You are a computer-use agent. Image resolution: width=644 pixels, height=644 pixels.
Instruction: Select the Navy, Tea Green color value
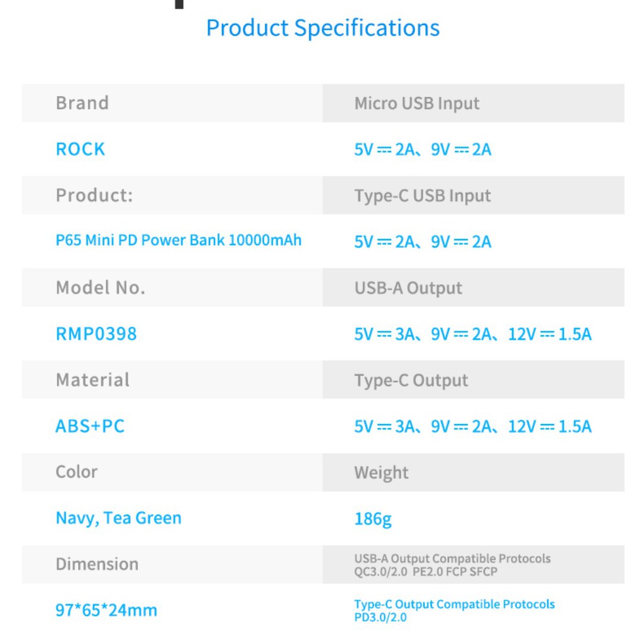[x=118, y=518]
